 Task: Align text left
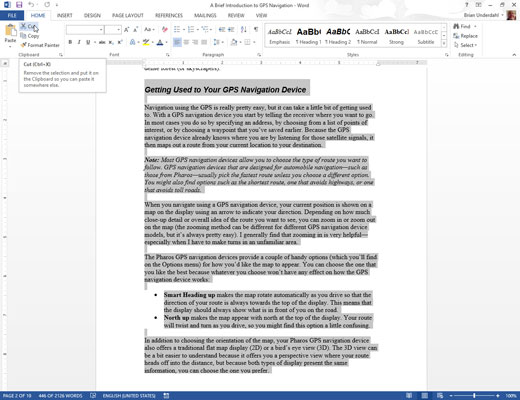coord(177,42)
